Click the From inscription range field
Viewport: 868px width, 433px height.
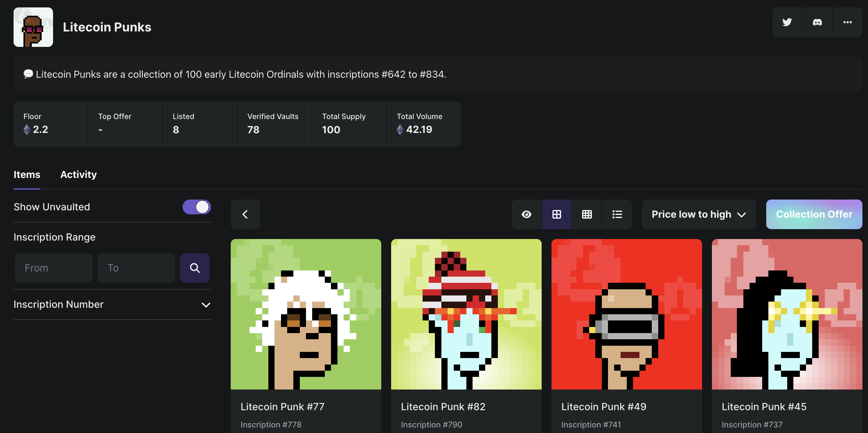tap(53, 268)
